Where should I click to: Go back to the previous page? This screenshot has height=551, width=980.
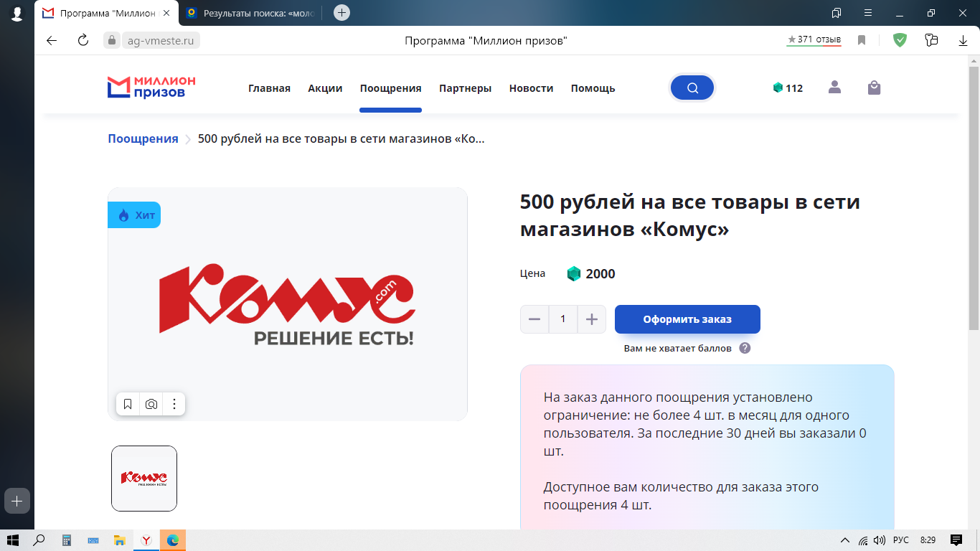(52, 40)
